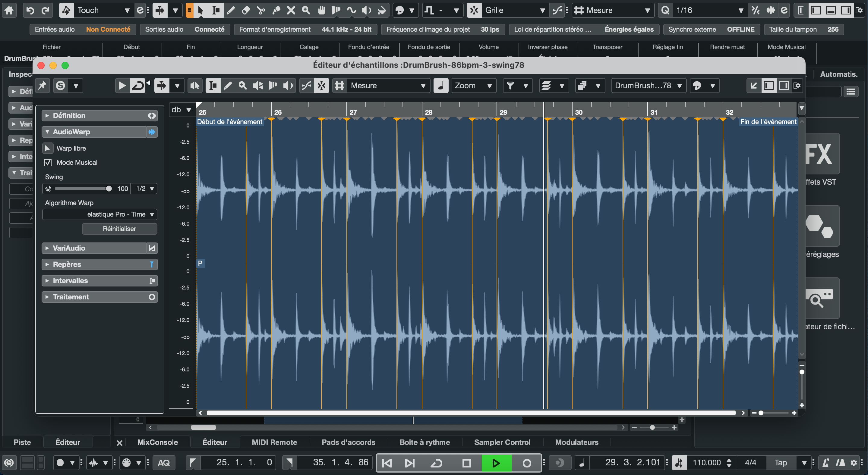
Task: Click the record button in transport
Action: [527, 463]
